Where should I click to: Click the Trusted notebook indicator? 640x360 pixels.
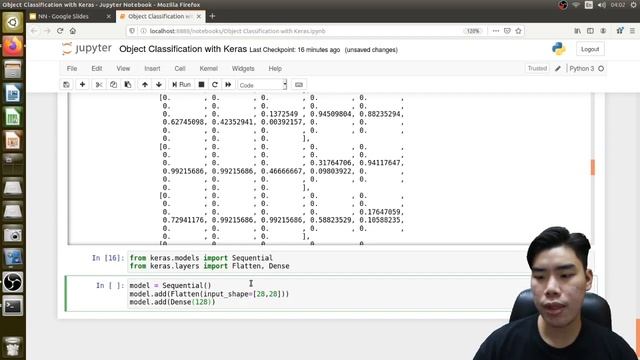point(537,69)
